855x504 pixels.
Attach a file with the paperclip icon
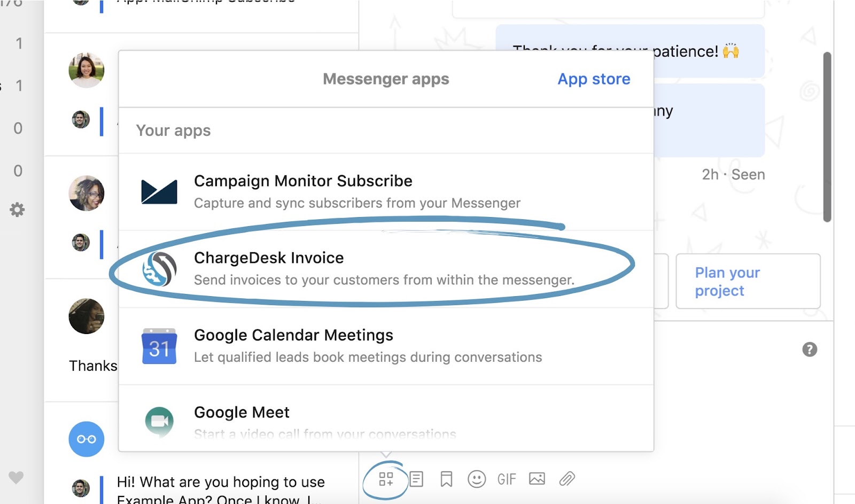click(567, 478)
